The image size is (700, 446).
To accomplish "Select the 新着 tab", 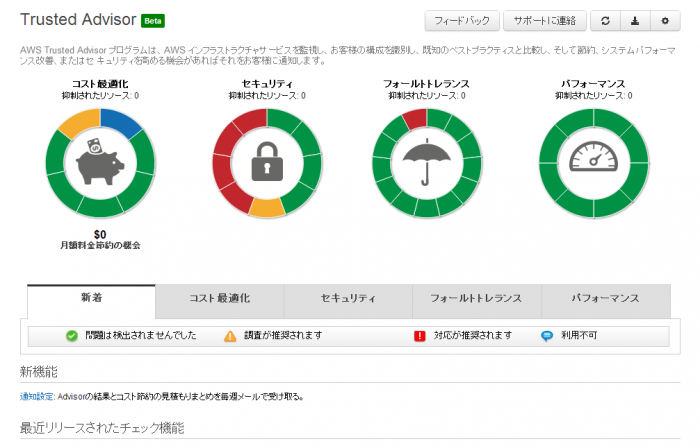I will point(92,301).
